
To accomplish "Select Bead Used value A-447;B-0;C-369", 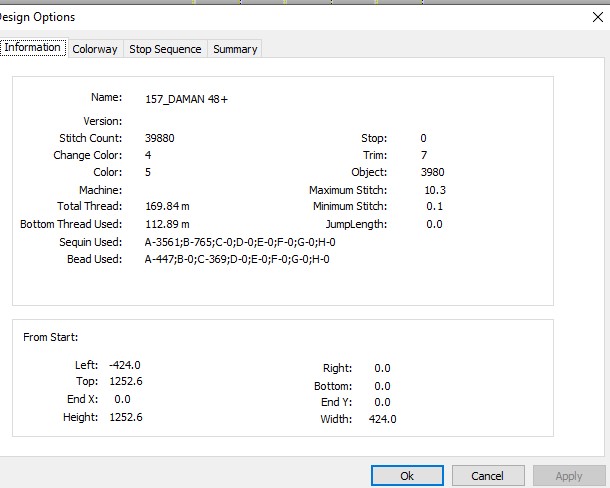I will pyautogui.click(x=237, y=259).
